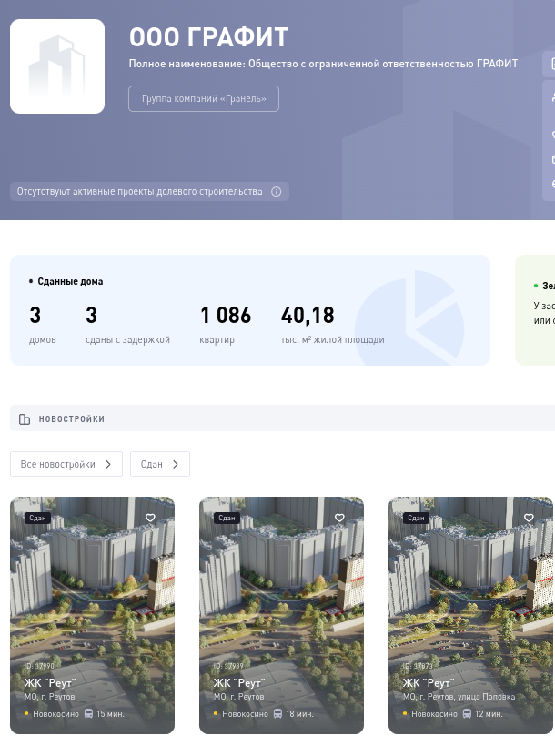Click the building icon next to НОВОСТРОЙКИ
The width and height of the screenshot is (555, 756).
tap(25, 419)
